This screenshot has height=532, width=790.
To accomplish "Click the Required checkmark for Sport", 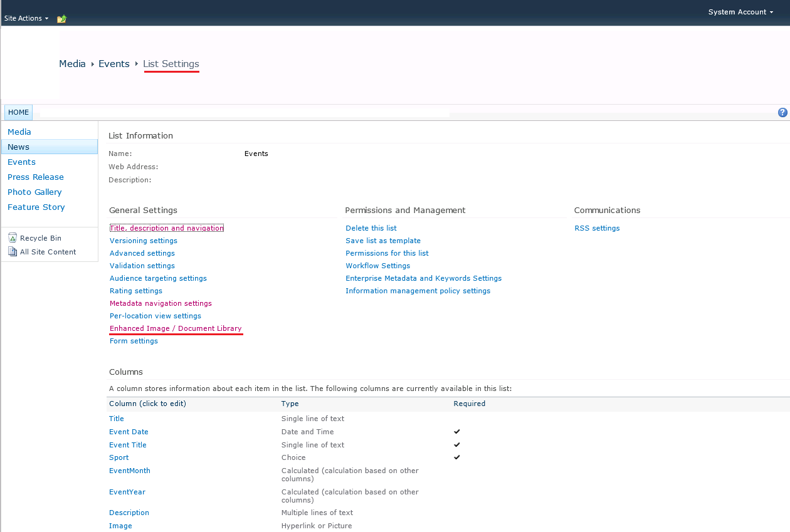I will click(x=457, y=457).
